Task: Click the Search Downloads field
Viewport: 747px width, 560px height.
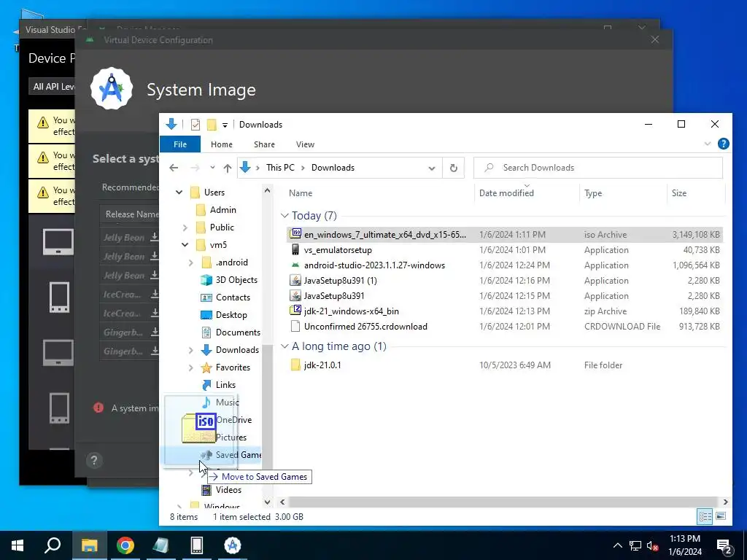Action: point(598,168)
